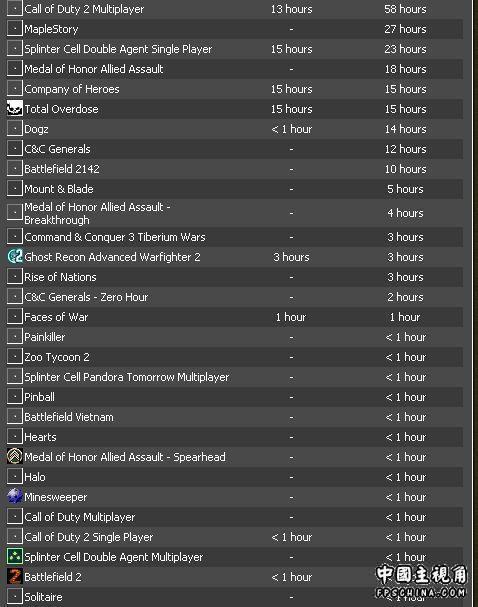Click the 5 hours total for Mount & Blade
Image resolution: width=478 pixels, height=607 pixels.
[405, 189]
